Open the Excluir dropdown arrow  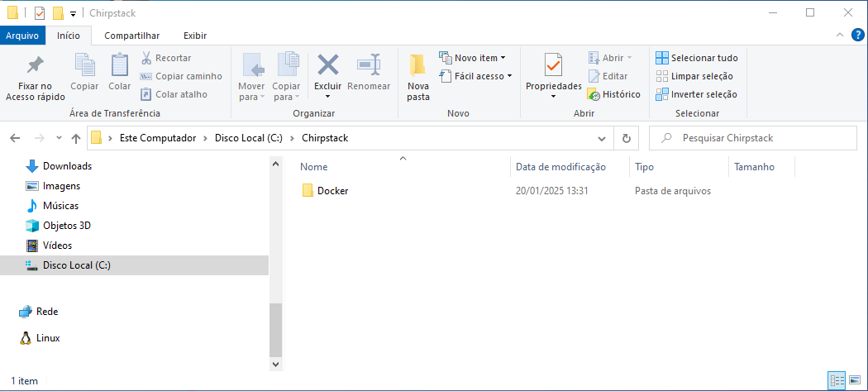point(327,97)
